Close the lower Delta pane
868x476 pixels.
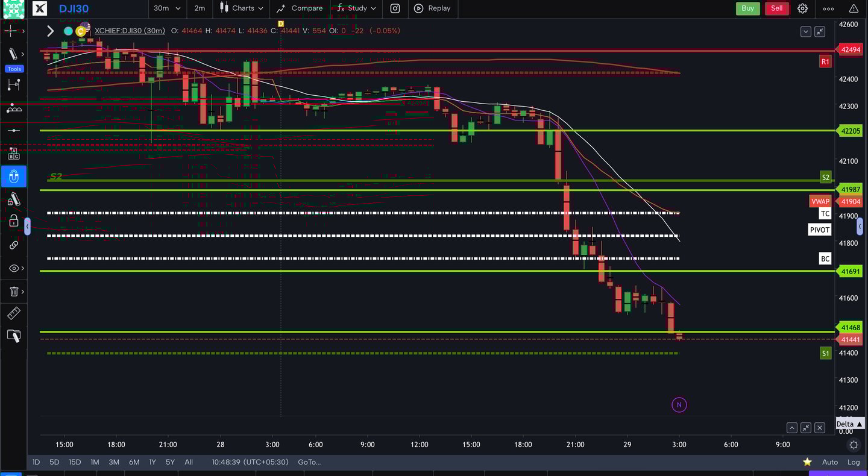click(x=820, y=428)
